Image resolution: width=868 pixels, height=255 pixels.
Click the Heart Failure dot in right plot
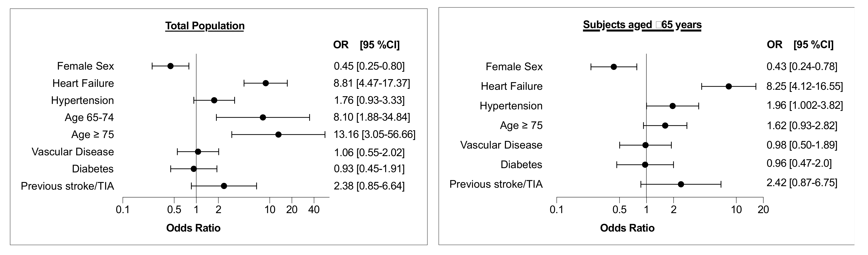tap(728, 86)
